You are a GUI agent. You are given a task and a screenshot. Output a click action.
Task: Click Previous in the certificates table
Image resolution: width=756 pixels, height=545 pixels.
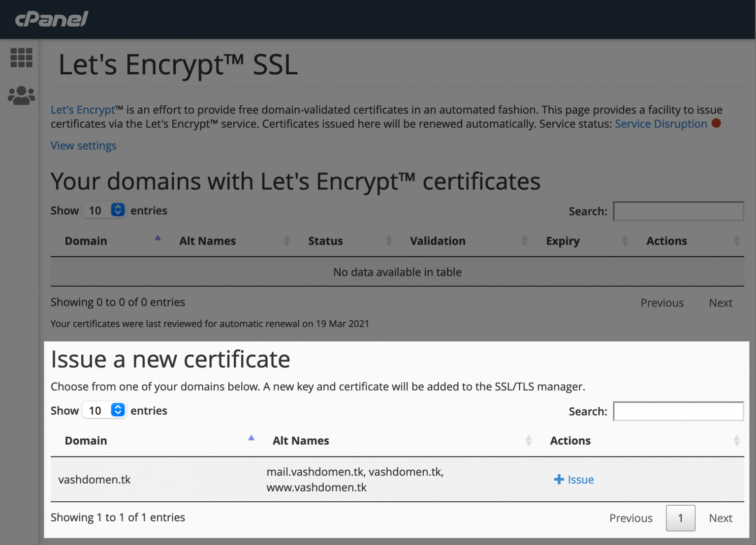tap(661, 303)
